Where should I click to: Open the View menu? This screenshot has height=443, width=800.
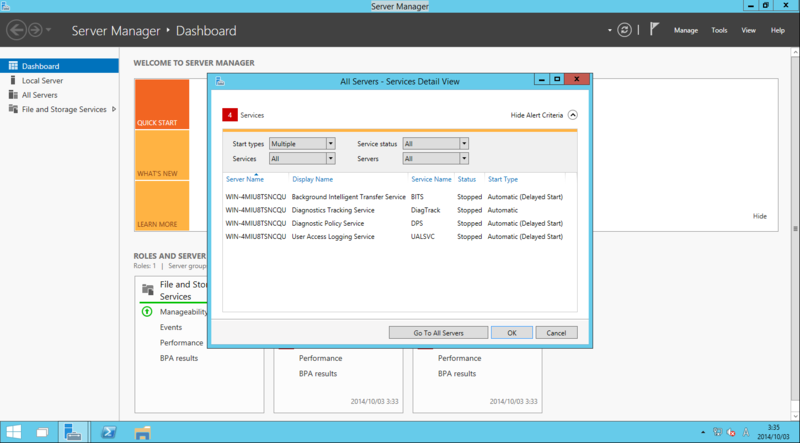pyautogui.click(x=748, y=30)
